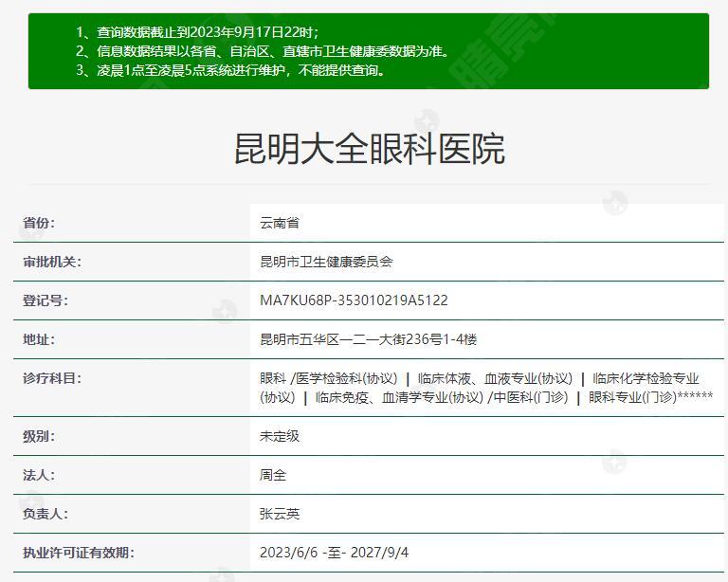Click the 审批机关 label

click(52, 262)
